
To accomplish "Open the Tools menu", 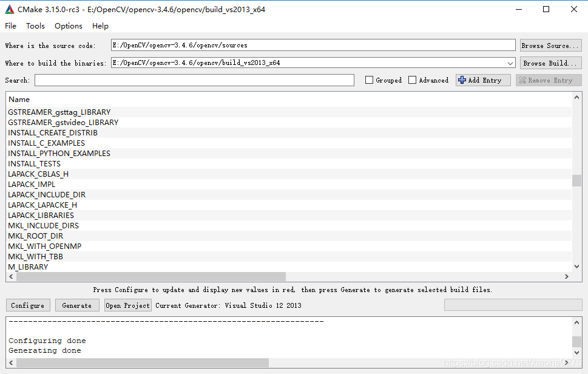I will (x=35, y=26).
